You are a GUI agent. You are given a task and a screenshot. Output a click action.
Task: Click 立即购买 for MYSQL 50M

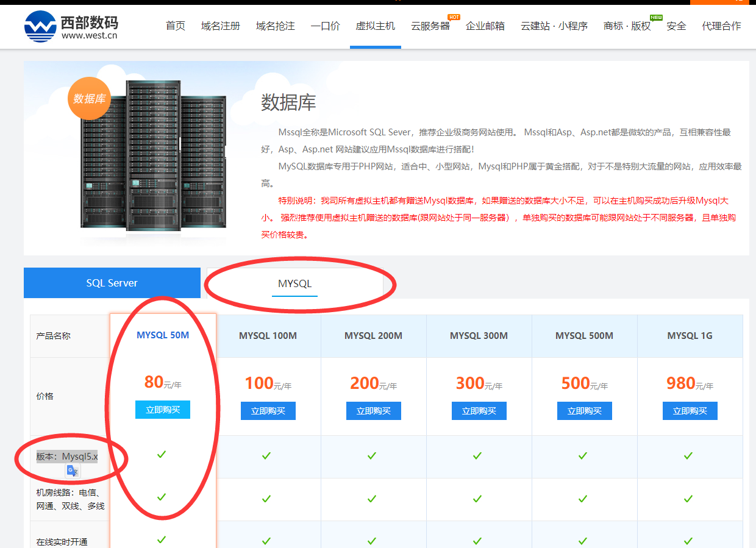(163, 410)
